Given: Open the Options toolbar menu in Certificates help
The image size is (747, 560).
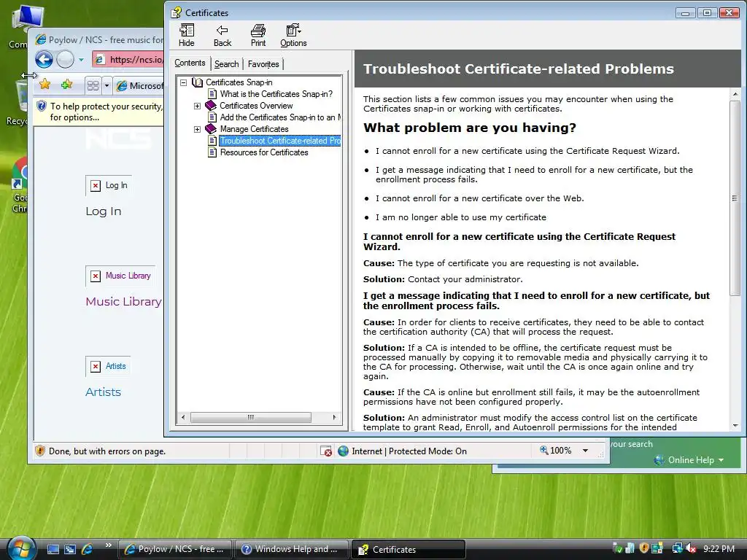Looking at the screenshot, I should (x=293, y=35).
